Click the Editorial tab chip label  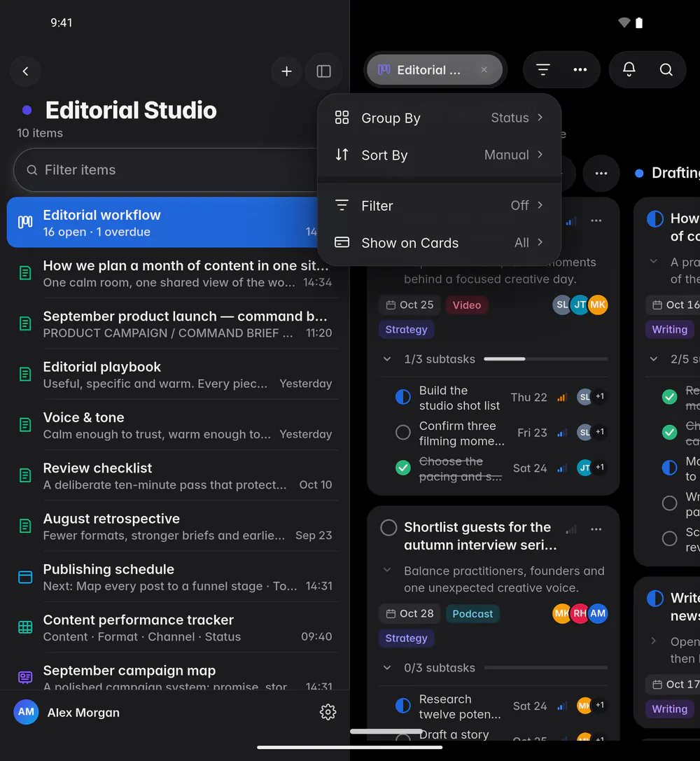tap(428, 70)
